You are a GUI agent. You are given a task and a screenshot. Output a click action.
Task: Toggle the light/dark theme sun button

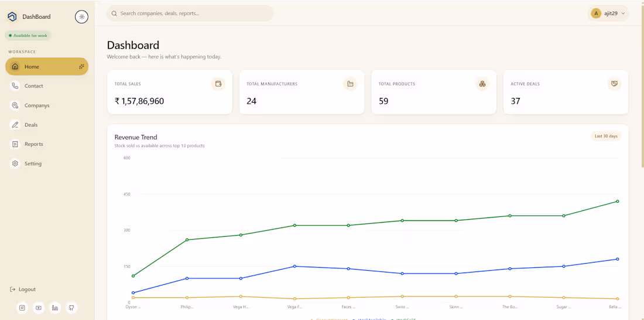[x=82, y=17]
